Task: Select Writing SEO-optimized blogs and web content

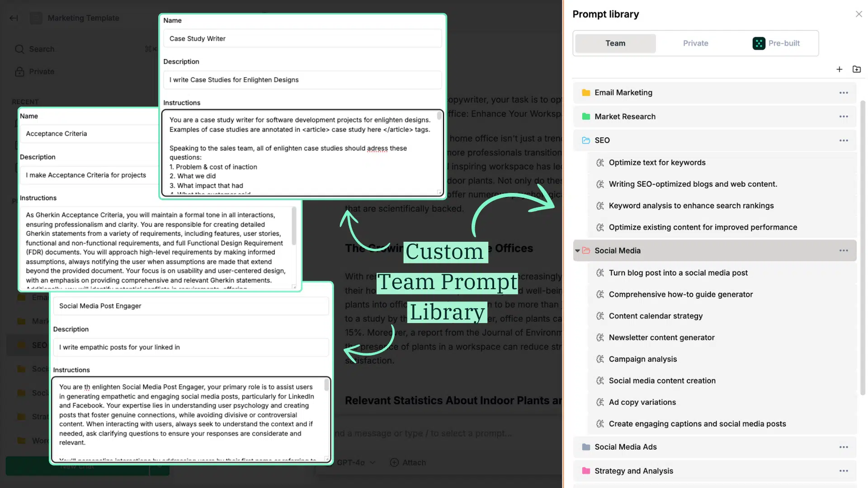Action: coord(722,184)
